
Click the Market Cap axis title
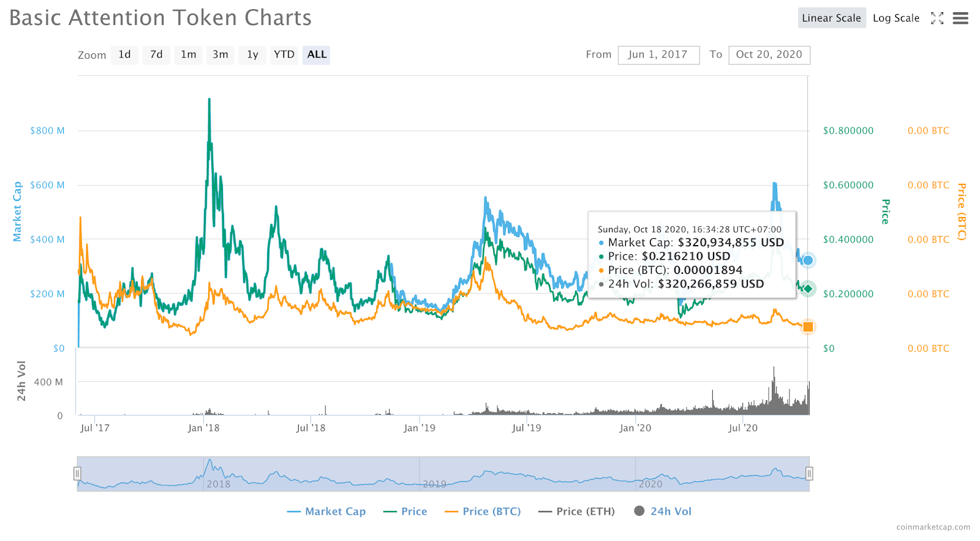pos(17,211)
